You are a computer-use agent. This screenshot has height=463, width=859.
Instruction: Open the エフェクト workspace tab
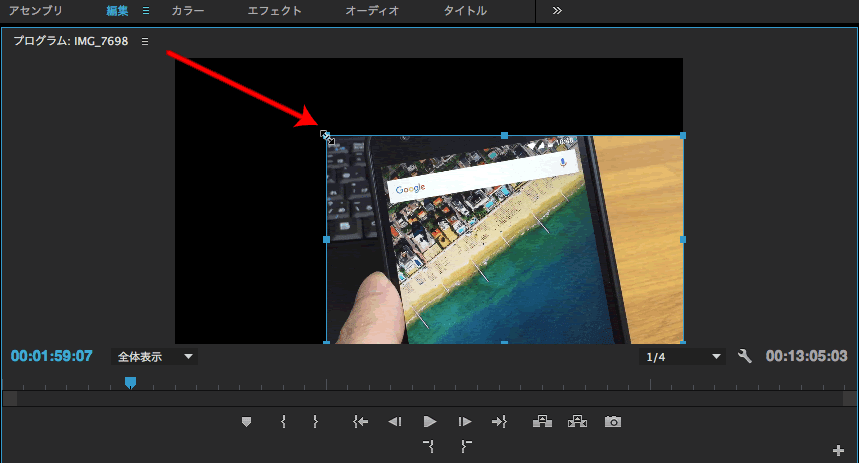pyautogui.click(x=274, y=10)
